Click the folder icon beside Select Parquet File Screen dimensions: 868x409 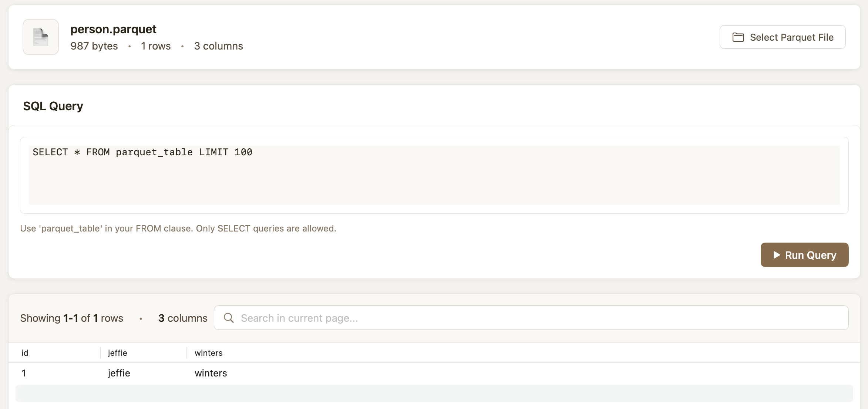pos(738,37)
